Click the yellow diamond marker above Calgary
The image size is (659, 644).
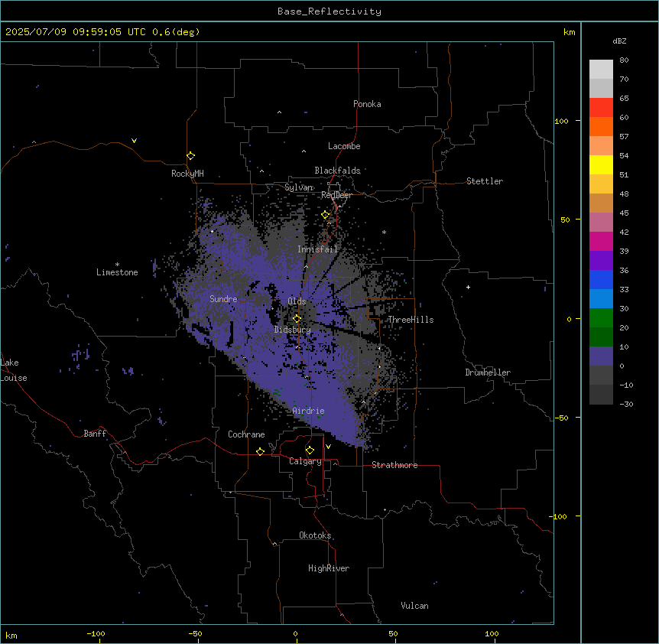pos(310,450)
